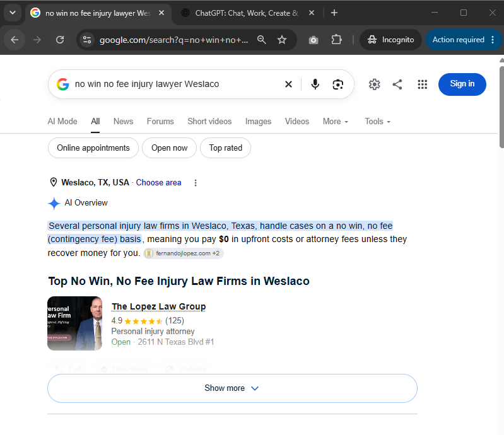
Task: Click the Incognito indicator button
Action: (x=390, y=40)
